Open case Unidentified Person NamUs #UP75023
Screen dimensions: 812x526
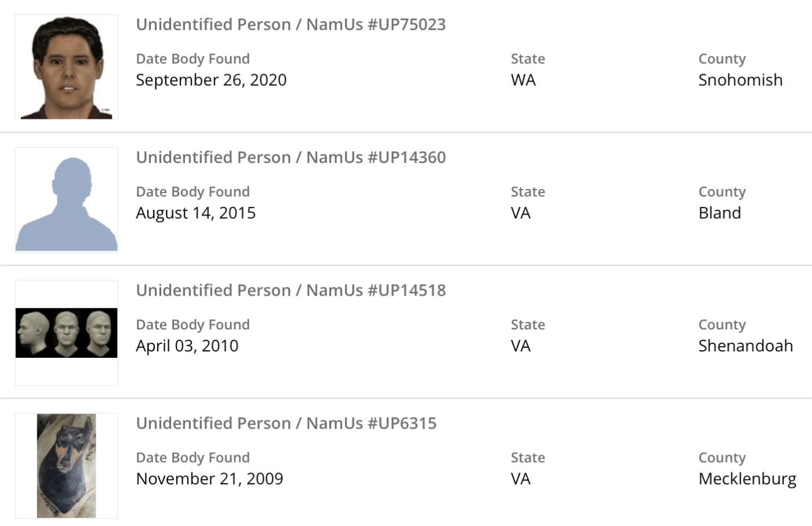click(x=291, y=24)
